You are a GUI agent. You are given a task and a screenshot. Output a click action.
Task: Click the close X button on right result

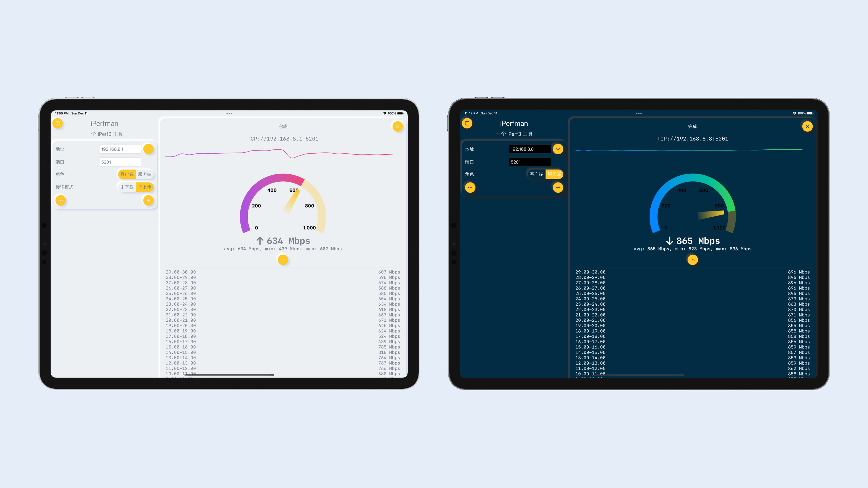(x=807, y=126)
